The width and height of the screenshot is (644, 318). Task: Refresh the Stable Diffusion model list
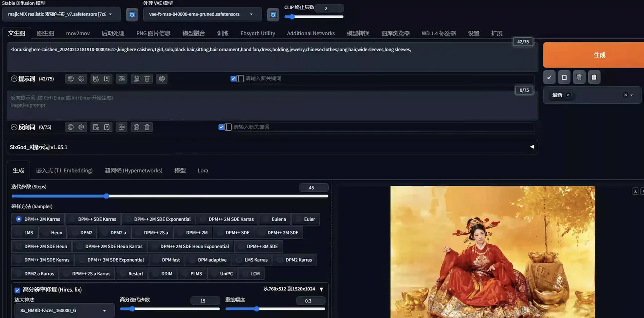pos(132,15)
